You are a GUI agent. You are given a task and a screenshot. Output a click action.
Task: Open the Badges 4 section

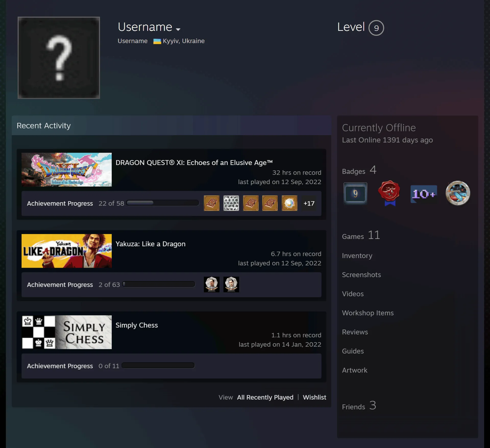tap(359, 170)
